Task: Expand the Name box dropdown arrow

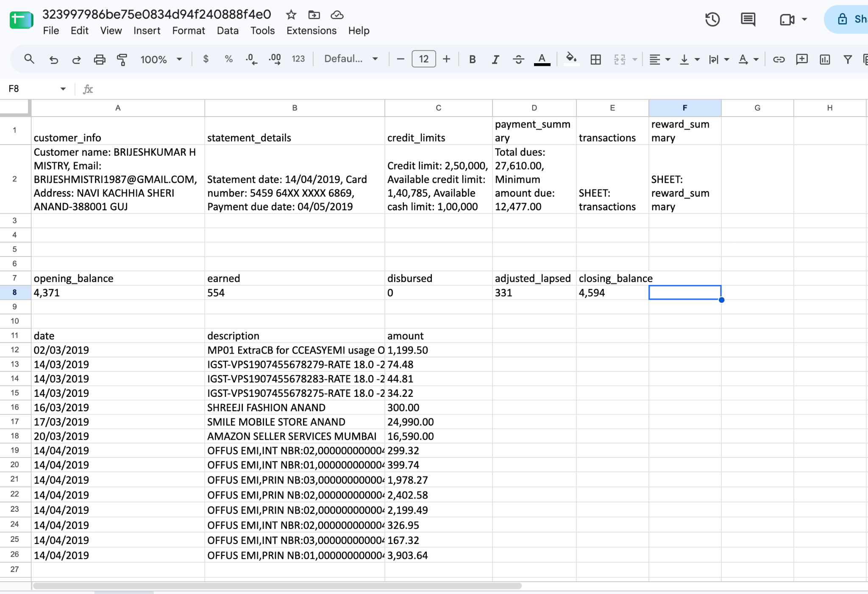Action: coord(63,89)
